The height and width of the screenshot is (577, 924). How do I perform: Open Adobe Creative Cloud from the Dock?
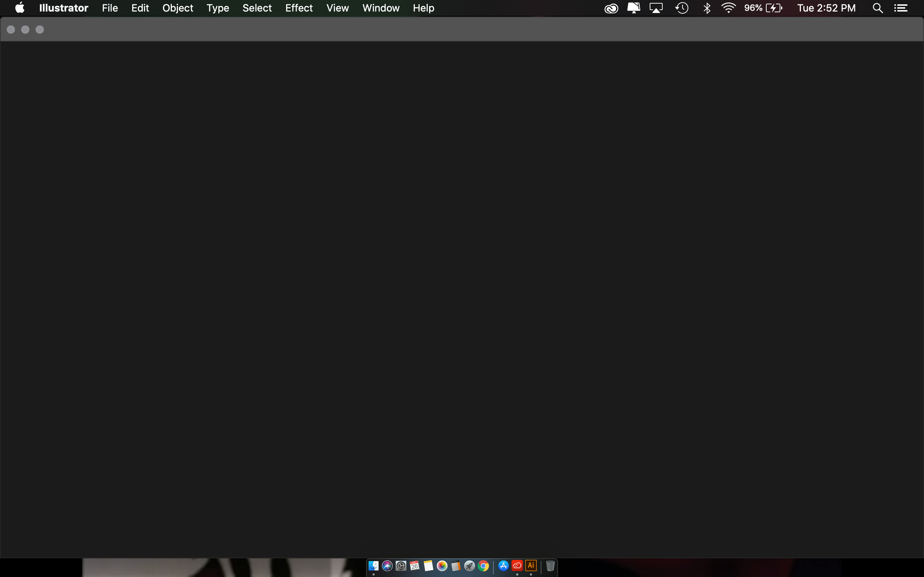[x=517, y=566]
